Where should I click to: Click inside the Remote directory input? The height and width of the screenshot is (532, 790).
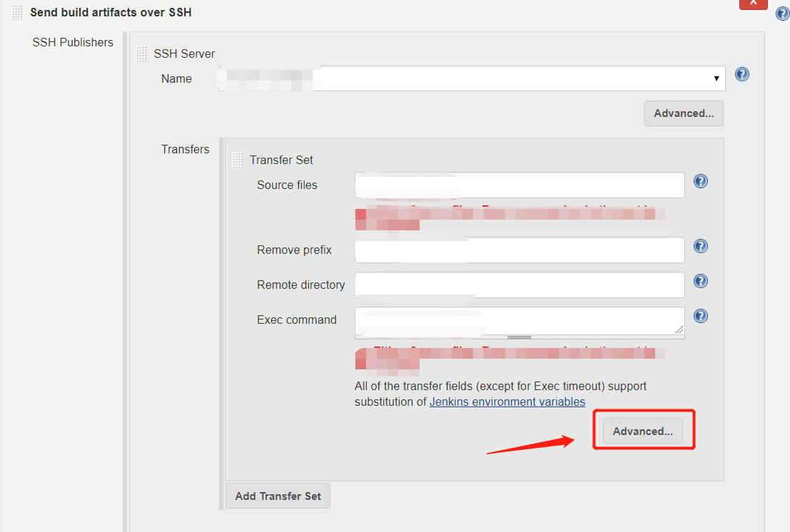(519, 285)
